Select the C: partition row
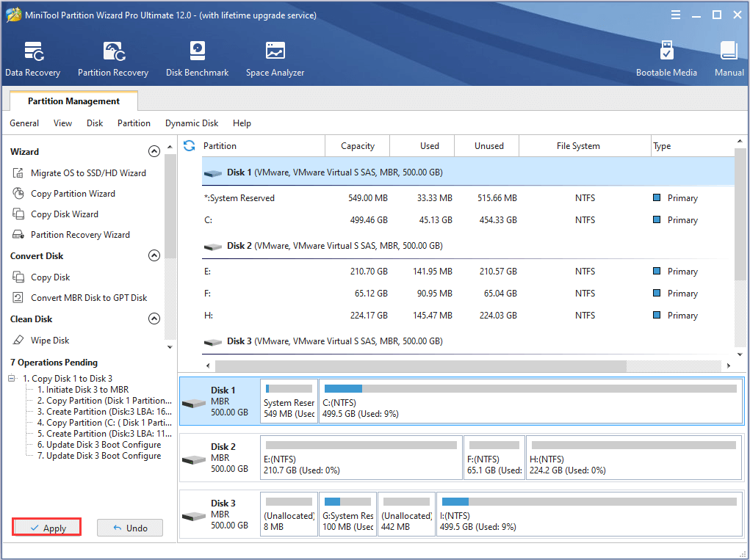750x560 pixels. pyautogui.click(x=468, y=219)
